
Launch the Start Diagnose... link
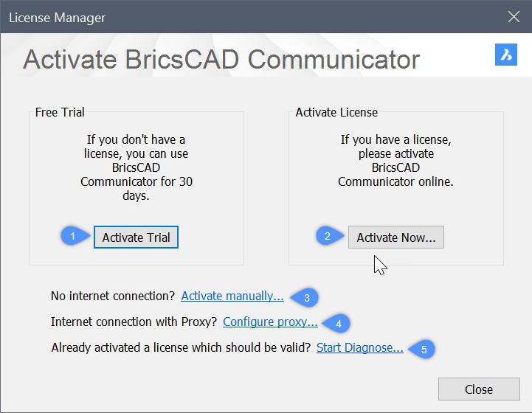pyautogui.click(x=359, y=348)
